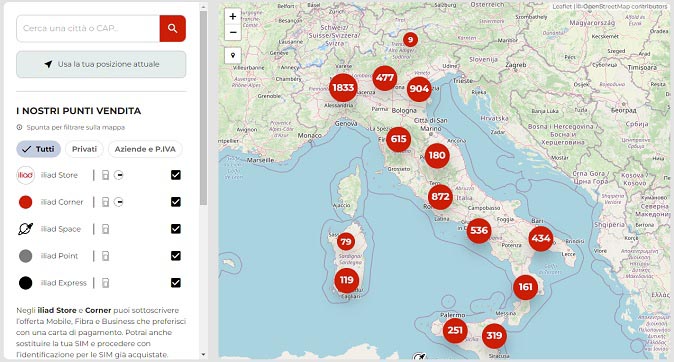Open the 615 cluster marker
Viewport: 674px width, 362px height.
tap(398, 139)
